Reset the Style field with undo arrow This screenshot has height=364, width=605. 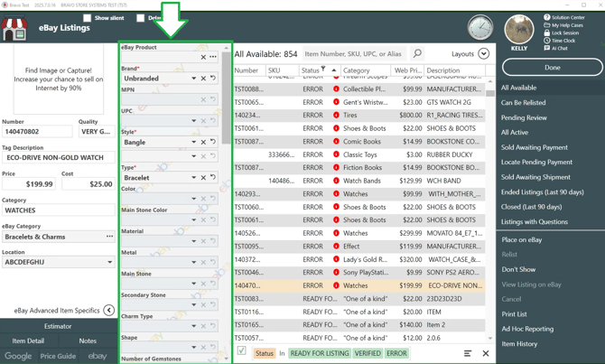(212, 142)
